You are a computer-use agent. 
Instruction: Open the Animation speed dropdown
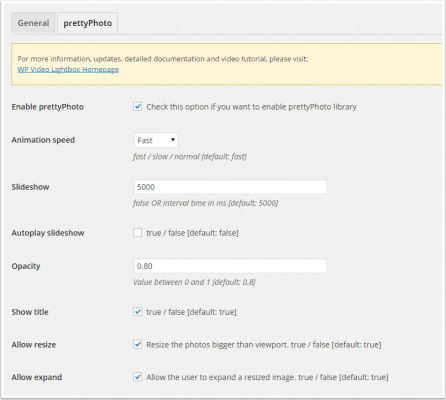156,140
